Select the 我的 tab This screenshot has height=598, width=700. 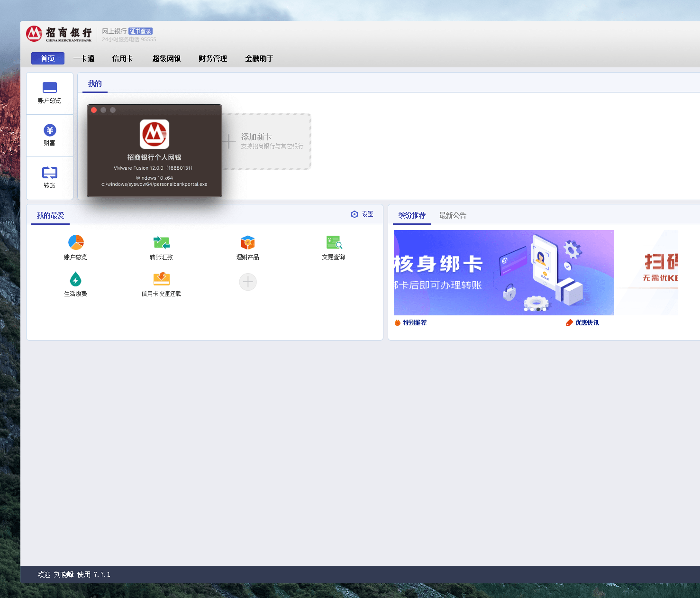pyautogui.click(x=95, y=83)
